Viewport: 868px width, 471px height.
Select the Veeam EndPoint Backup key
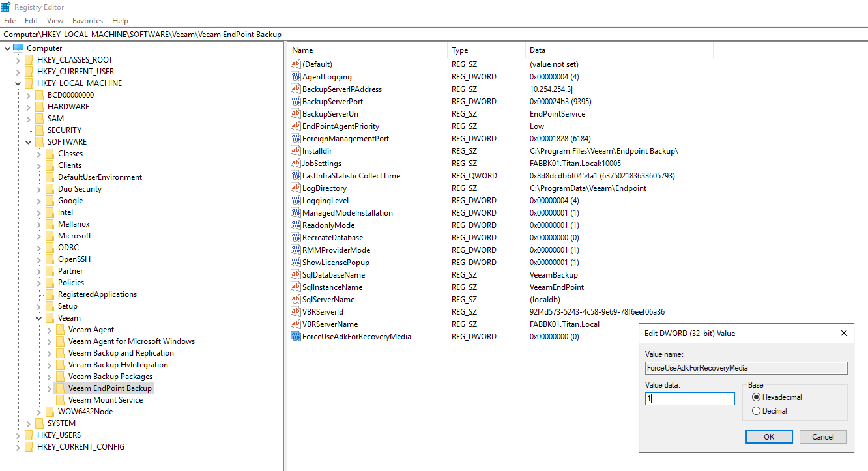(x=110, y=388)
